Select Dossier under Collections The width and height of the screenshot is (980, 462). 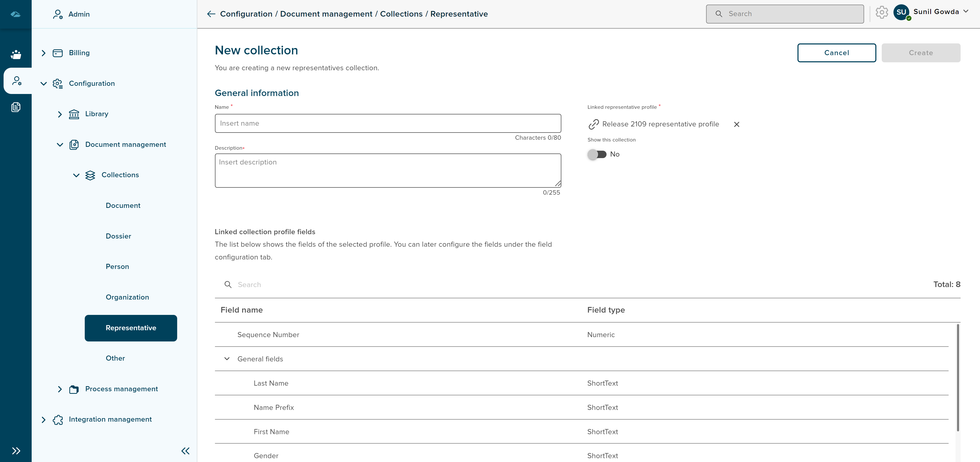coord(118,236)
